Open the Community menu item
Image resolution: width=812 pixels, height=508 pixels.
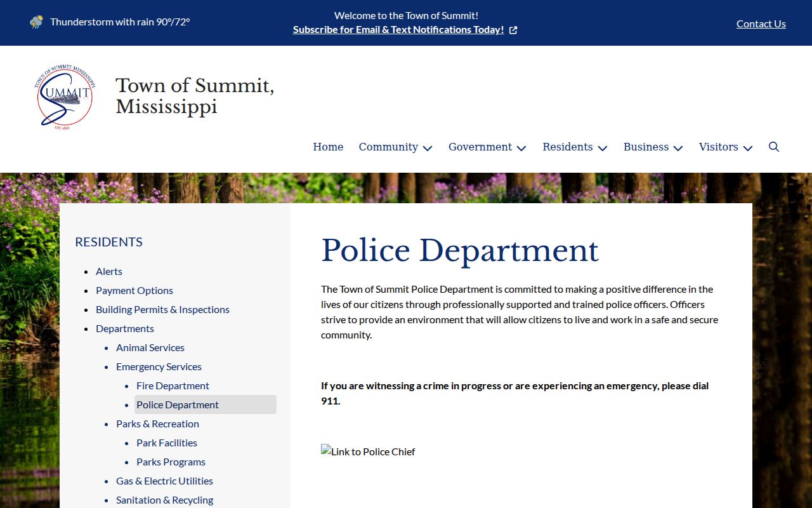click(x=388, y=147)
